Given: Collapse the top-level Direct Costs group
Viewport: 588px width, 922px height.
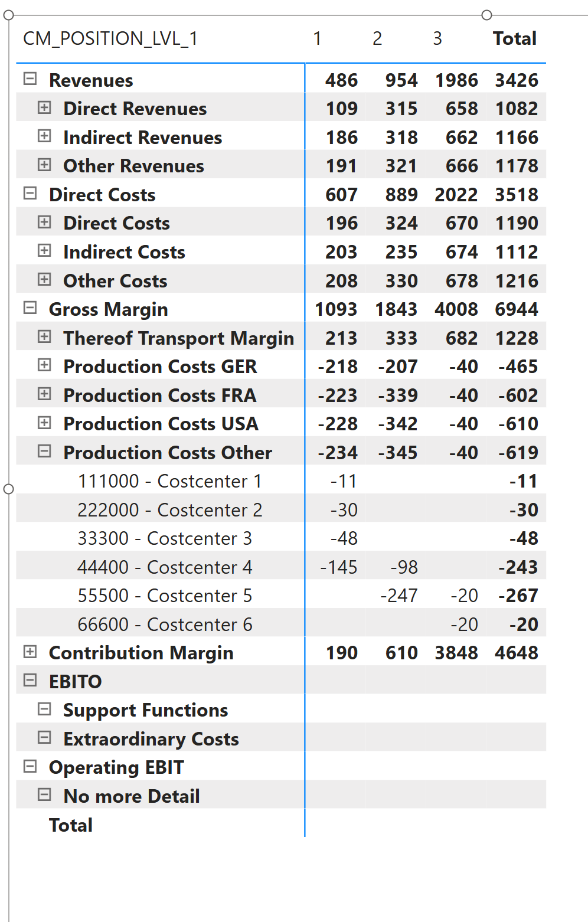Looking at the screenshot, I should [x=30, y=193].
